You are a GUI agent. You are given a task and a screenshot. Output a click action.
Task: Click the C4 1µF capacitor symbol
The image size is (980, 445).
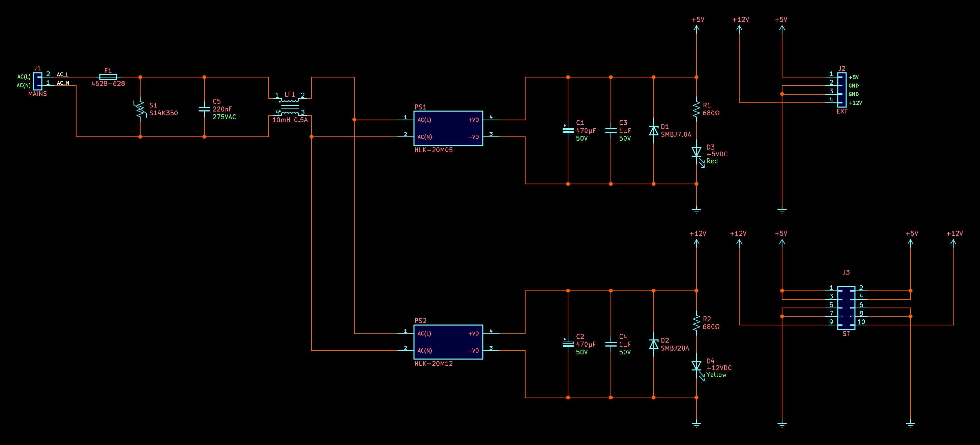pyautogui.click(x=611, y=344)
